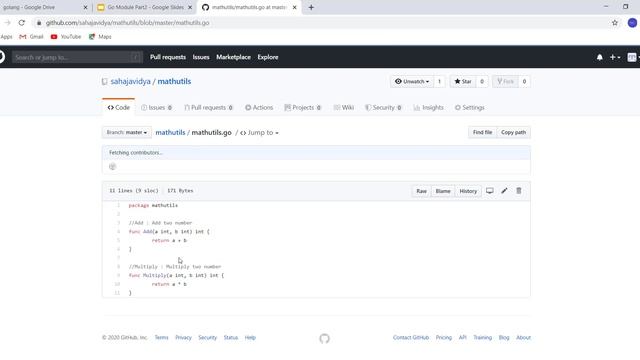Click the Help footer link
Image resolution: width=640 pixels, height=360 pixels.
(250, 338)
